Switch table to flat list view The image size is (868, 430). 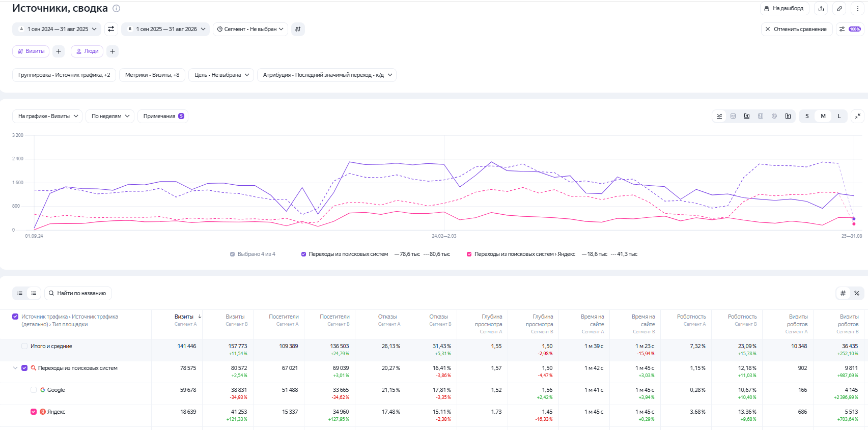tap(20, 293)
